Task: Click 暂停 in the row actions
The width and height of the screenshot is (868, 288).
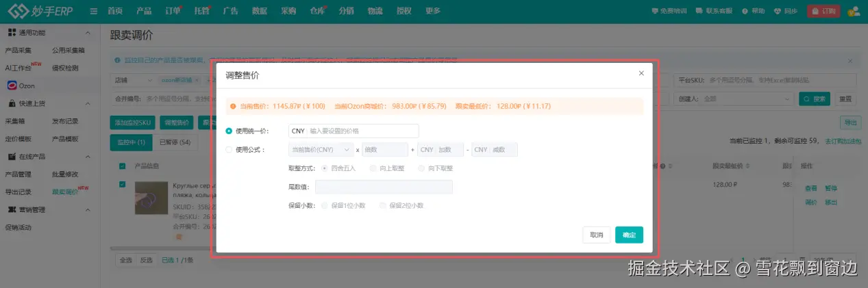Action: [830, 188]
